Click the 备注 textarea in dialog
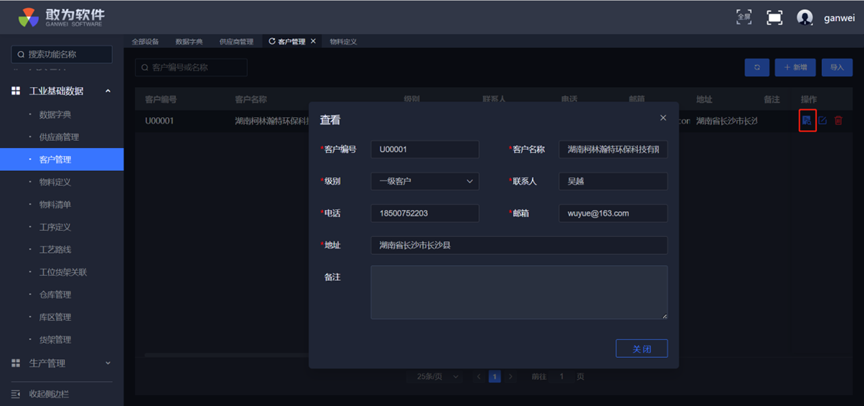The height and width of the screenshot is (406, 864). pyautogui.click(x=519, y=293)
